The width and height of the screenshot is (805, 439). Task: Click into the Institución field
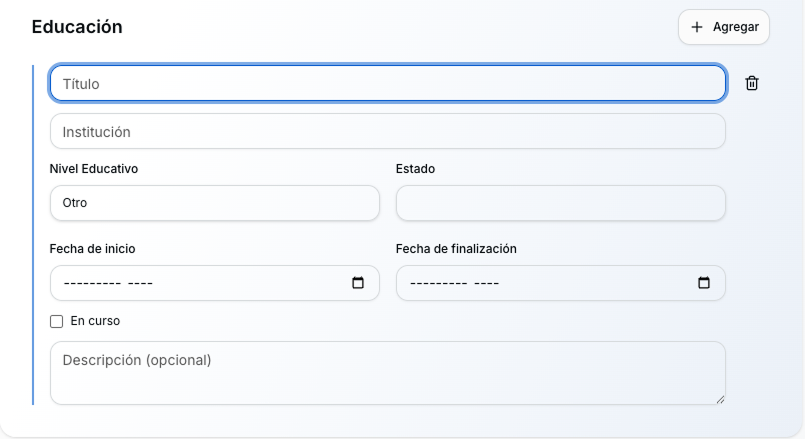pyautogui.click(x=387, y=131)
